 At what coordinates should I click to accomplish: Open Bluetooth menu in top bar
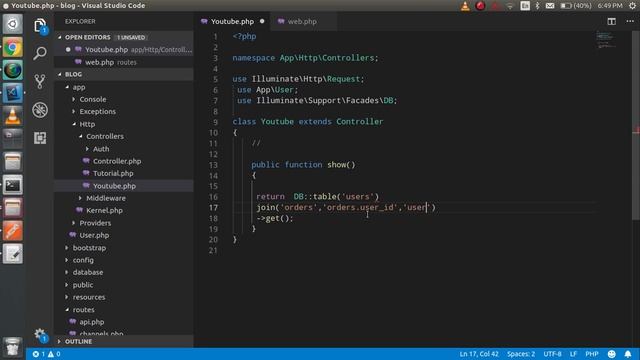point(537,6)
